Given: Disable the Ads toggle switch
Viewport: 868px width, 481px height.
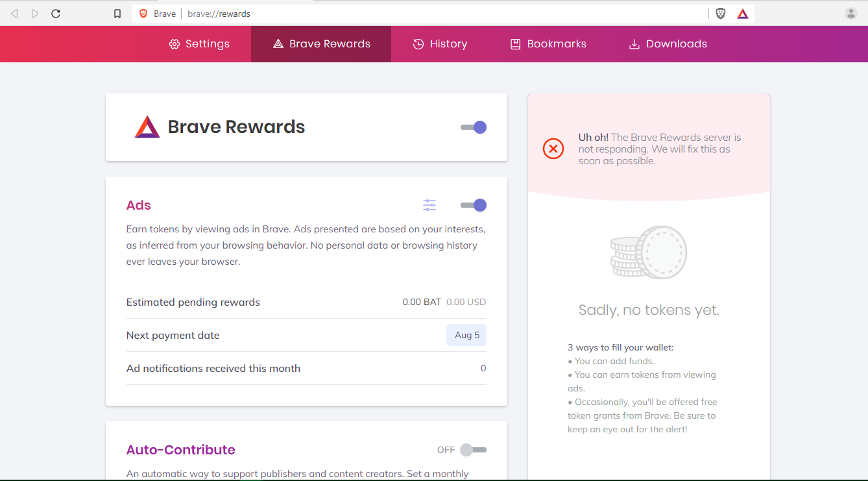Looking at the screenshot, I should (x=474, y=205).
